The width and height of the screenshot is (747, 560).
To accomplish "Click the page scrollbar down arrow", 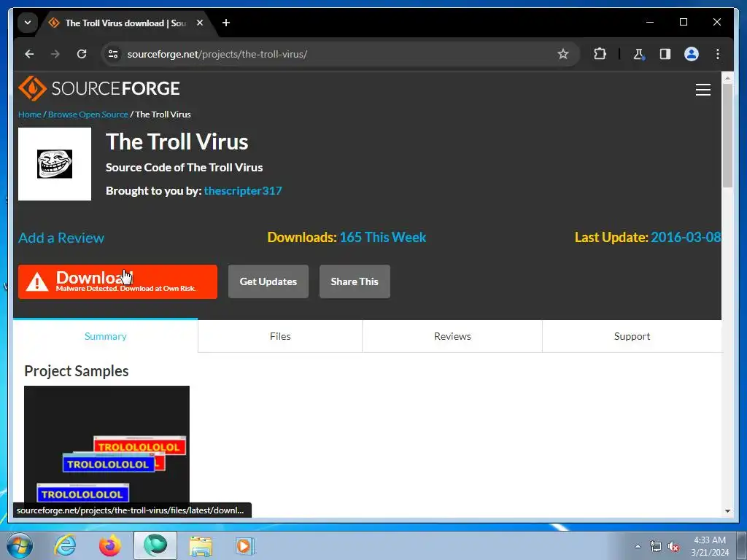I will point(727,511).
